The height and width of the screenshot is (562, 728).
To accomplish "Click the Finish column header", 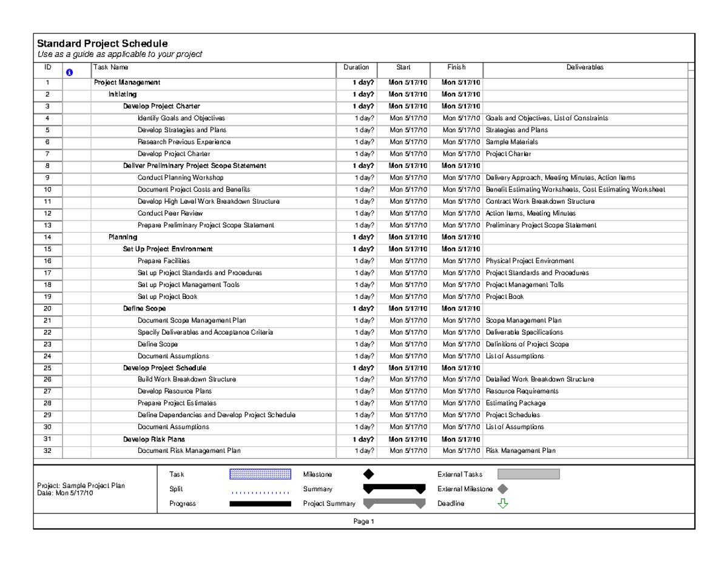I will point(456,67).
